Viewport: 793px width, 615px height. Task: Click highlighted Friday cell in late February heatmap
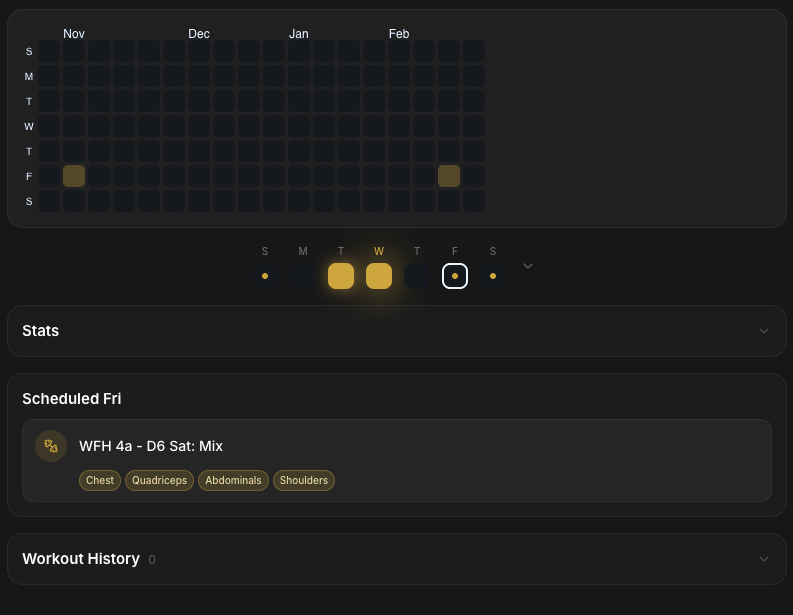tap(449, 176)
